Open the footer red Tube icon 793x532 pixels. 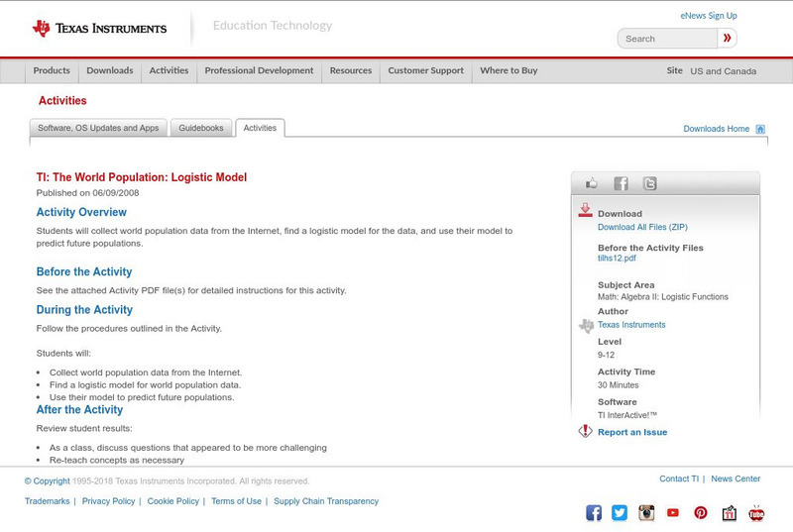756,513
